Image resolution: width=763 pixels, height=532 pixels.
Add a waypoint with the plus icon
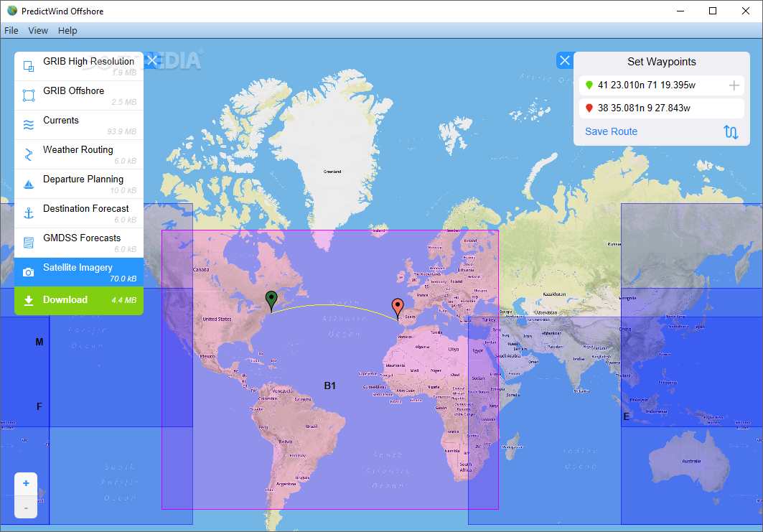tap(734, 85)
